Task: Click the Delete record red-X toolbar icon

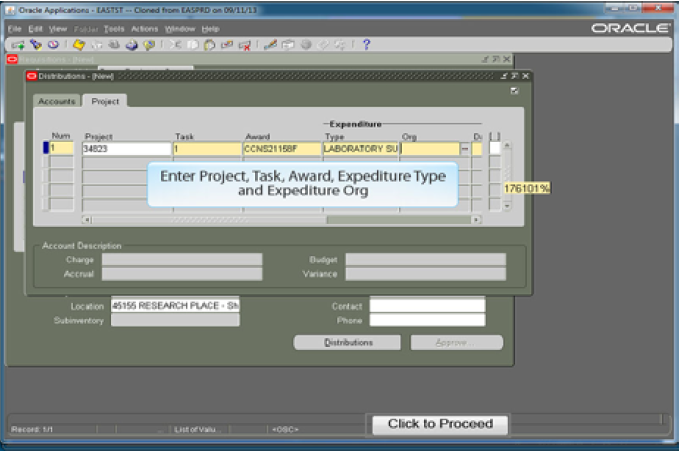Action: point(245,45)
